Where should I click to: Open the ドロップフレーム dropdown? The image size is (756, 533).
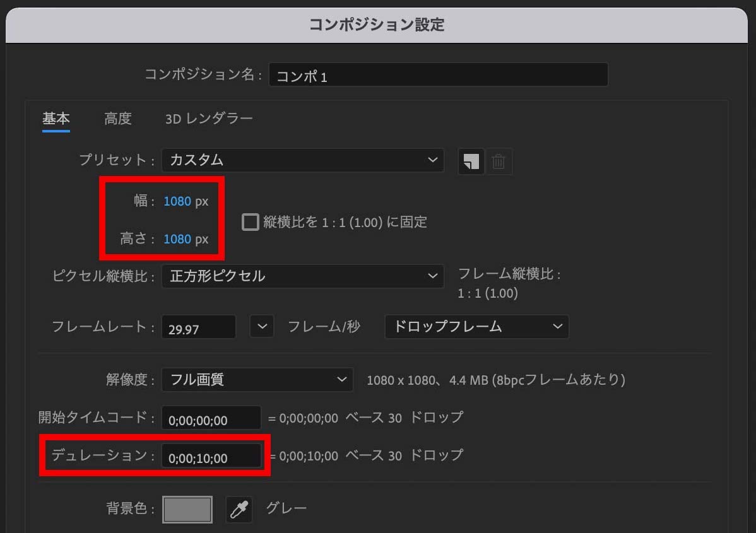476,326
